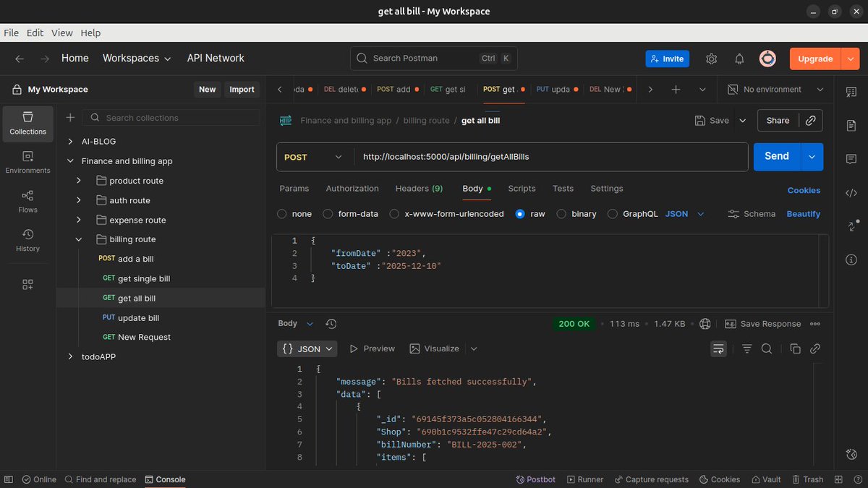
Task: Go forward with the right arrow
Action: click(x=45, y=59)
